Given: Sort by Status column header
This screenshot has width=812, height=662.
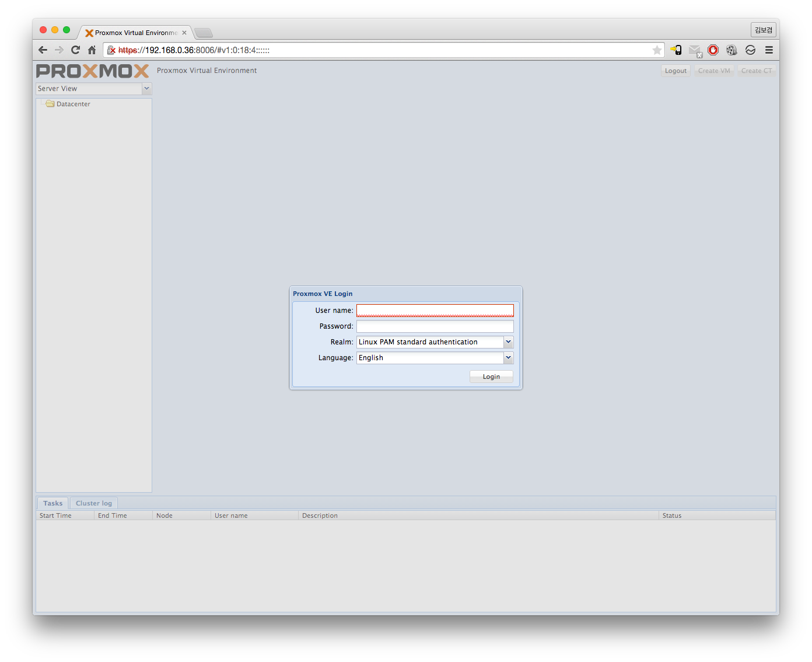Looking at the screenshot, I should [717, 515].
